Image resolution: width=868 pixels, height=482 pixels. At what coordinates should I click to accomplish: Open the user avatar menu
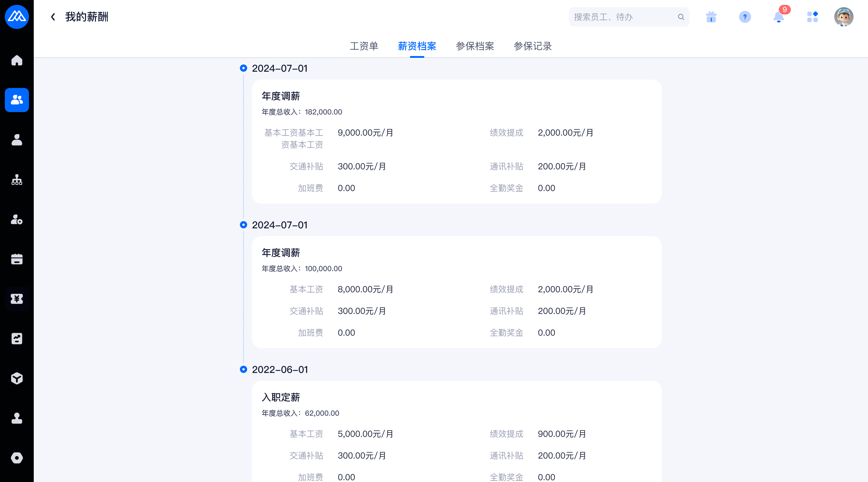[x=843, y=17]
